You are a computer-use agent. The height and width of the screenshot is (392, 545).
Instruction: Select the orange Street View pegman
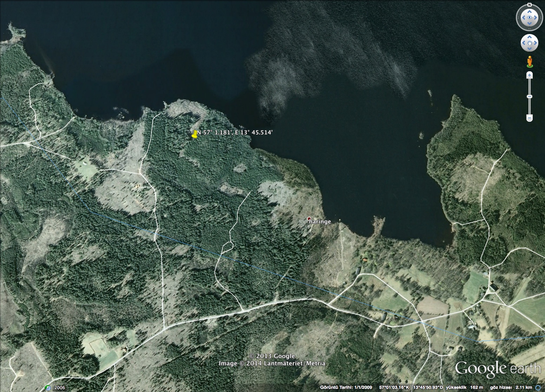coord(529,62)
